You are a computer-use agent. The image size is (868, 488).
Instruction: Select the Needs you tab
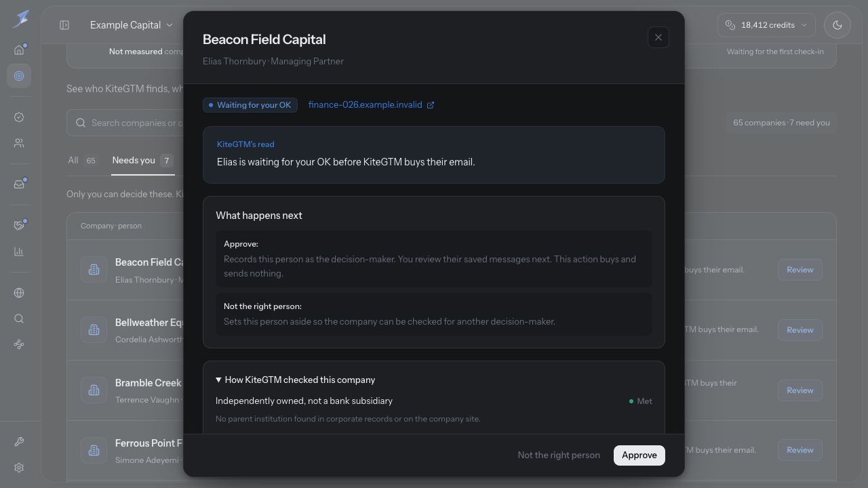point(143,161)
